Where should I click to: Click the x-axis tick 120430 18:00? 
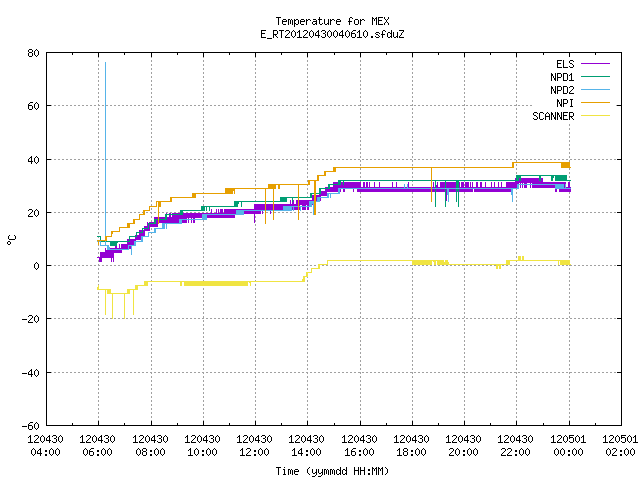(x=411, y=446)
